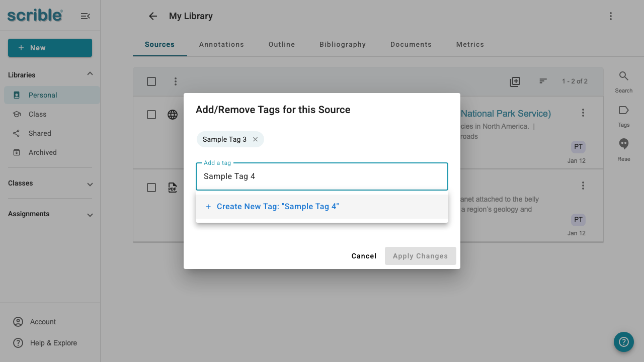Image resolution: width=644 pixels, height=362 pixels.
Task: Select Create New Tag "Sample Tag 4"
Action: click(x=322, y=207)
